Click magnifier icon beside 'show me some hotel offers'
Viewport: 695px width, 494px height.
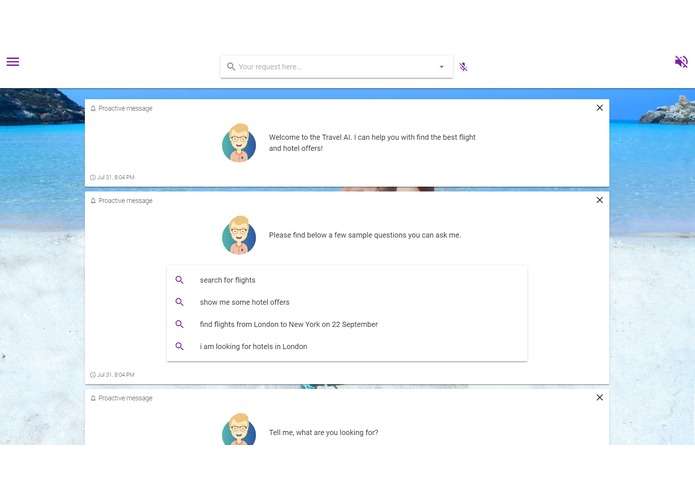point(179,302)
